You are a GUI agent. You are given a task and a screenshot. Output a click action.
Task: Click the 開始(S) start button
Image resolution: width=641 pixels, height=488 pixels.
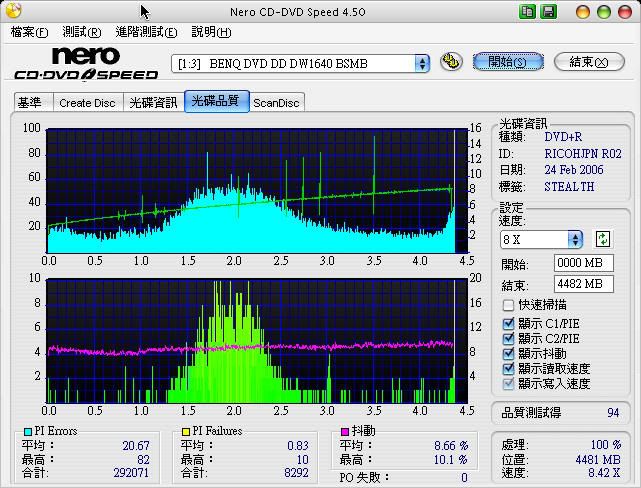(x=508, y=62)
